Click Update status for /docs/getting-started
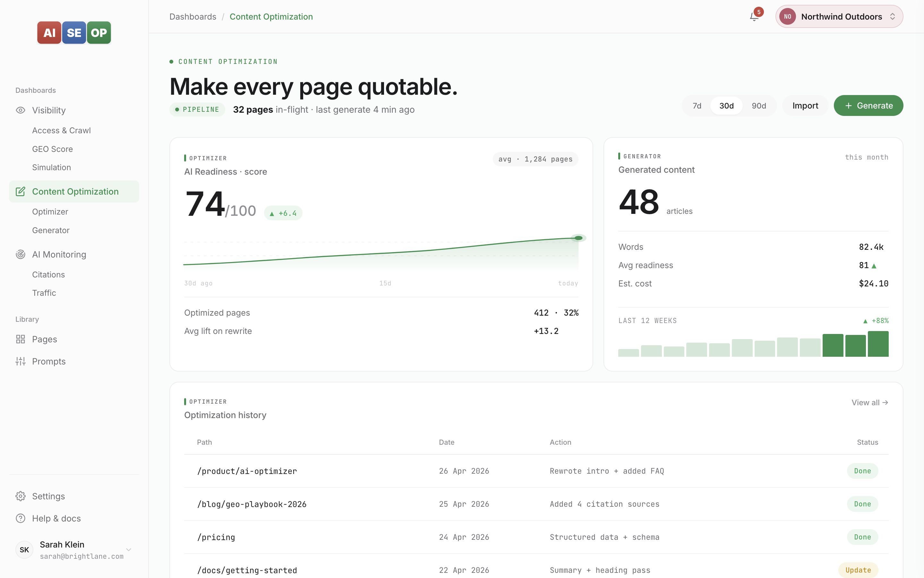The height and width of the screenshot is (578, 924). tap(858, 570)
